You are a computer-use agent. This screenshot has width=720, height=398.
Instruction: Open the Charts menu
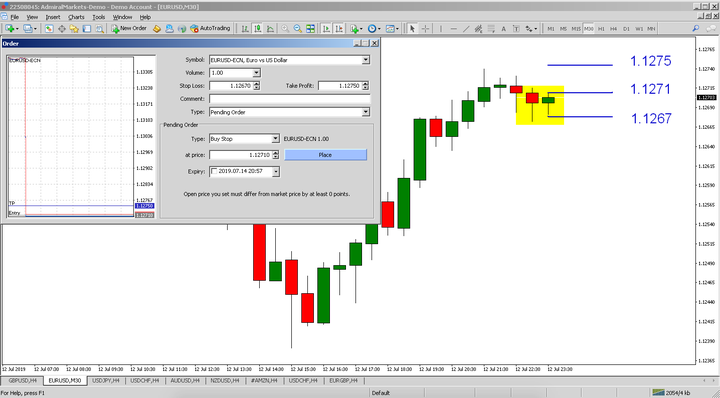76,17
